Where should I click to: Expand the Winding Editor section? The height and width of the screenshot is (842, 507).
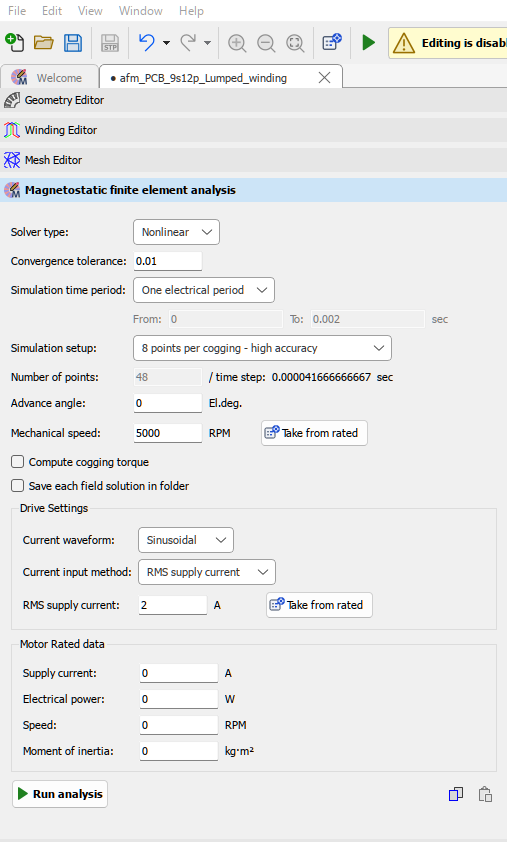[254, 130]
